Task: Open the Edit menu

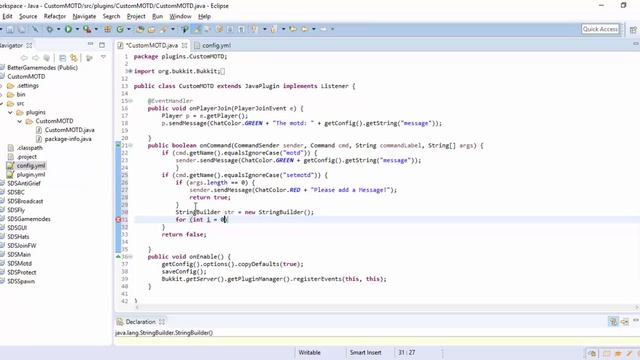Action: pyautogui.click(x=7, y=16)
